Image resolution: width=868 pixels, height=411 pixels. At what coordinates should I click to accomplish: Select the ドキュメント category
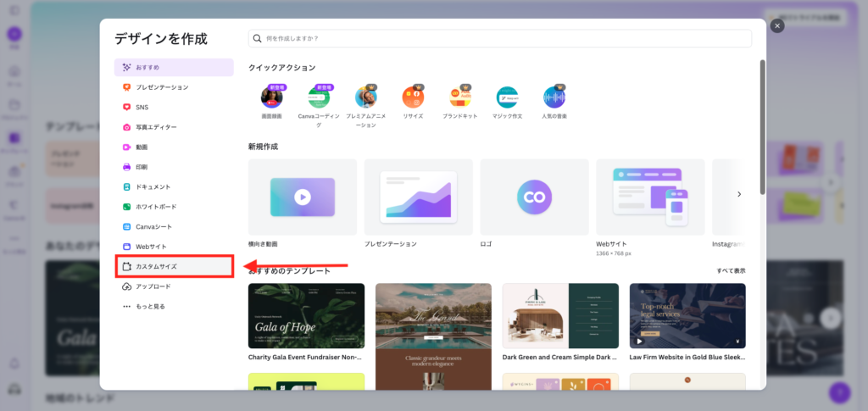[x=174, y=187]
